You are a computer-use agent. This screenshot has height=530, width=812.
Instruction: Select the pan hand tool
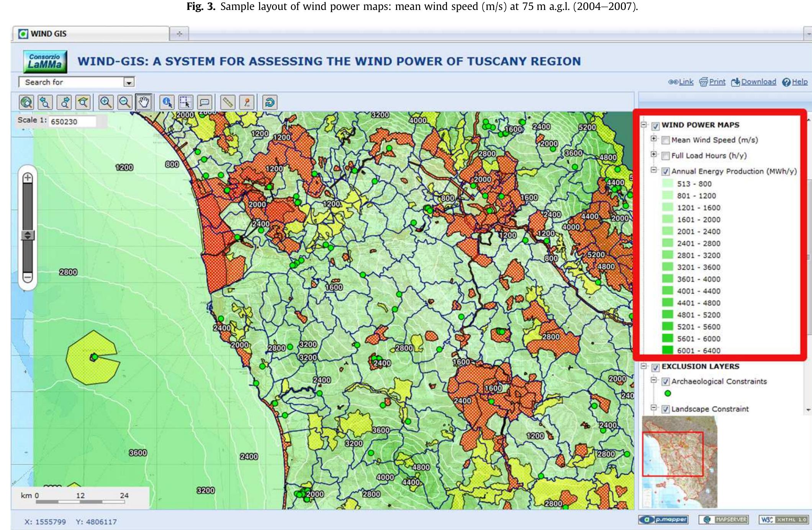[144, 102]
